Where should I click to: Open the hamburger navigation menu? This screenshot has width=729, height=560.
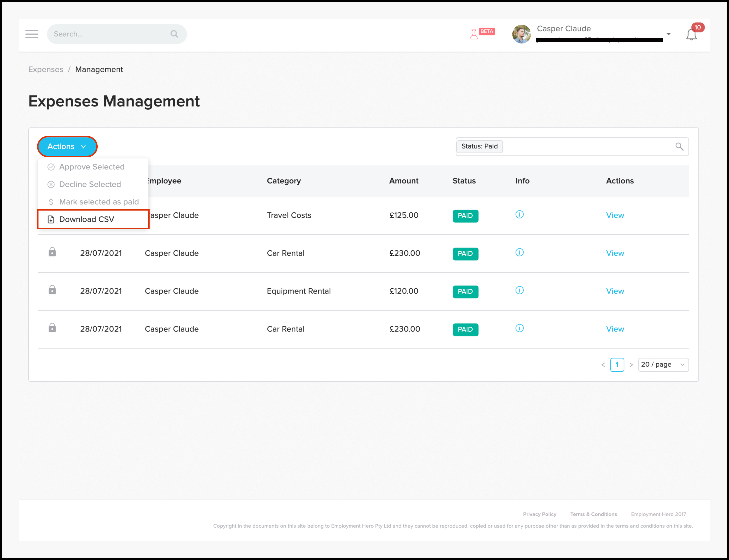(x=32, y=34)
